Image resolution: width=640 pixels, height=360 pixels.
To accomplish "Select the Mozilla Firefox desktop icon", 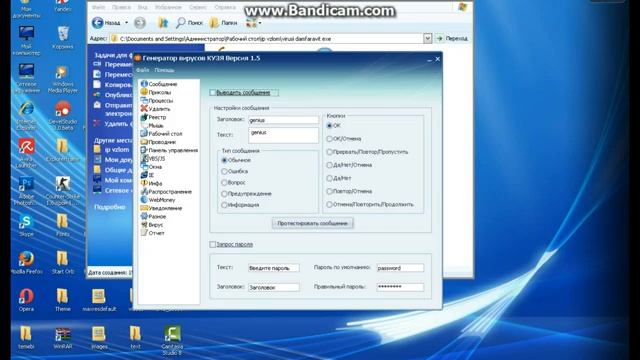I will pos(27,262).
